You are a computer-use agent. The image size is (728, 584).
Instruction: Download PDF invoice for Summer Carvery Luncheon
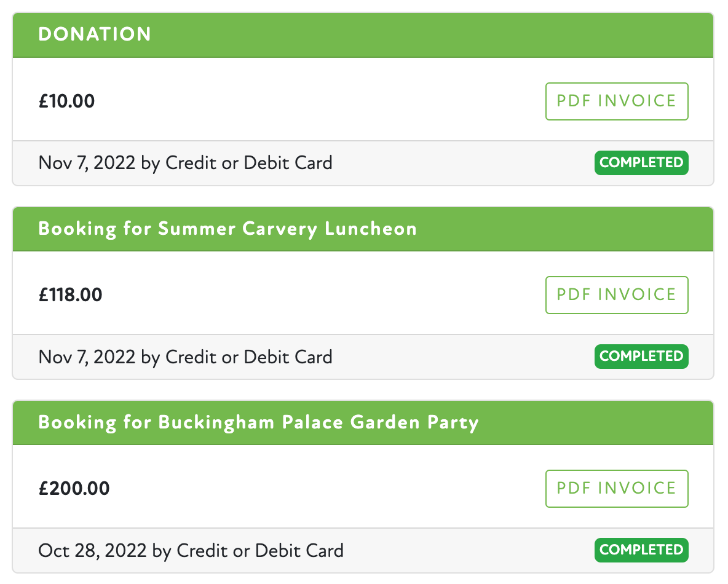616,295
